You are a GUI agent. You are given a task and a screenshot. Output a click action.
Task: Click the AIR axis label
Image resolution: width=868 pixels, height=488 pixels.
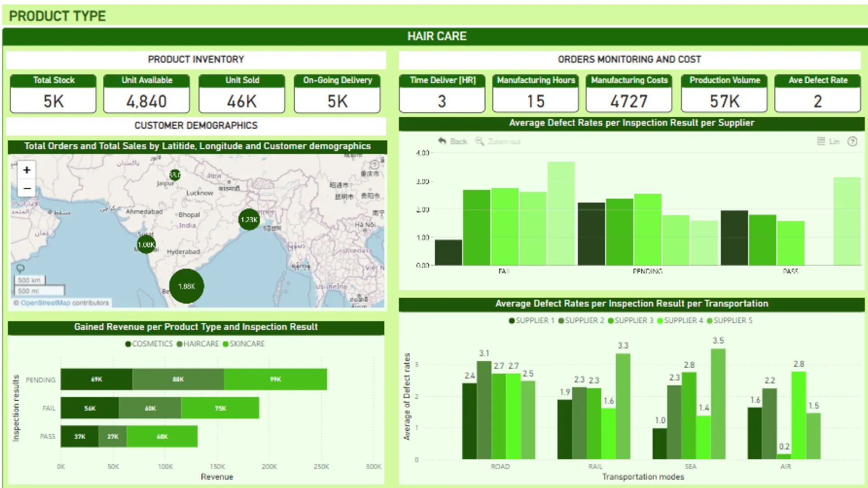pos(786,466)
